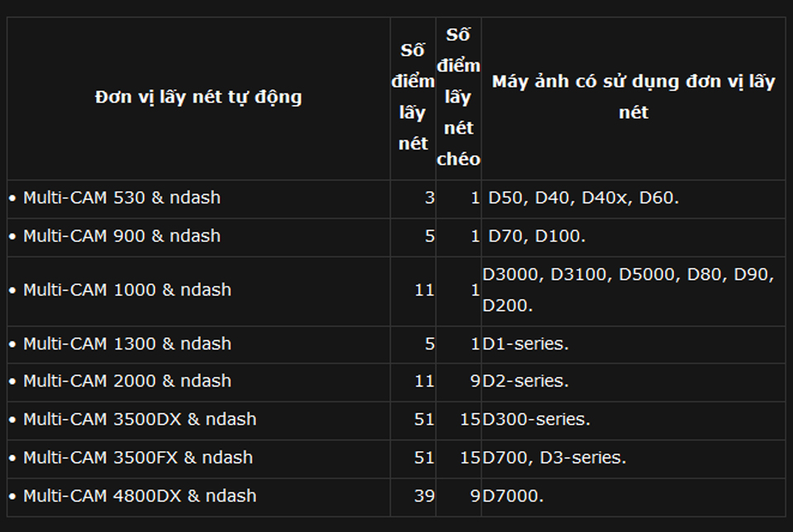Click the 'D1-series.' cell
The width and height of the screenshot is (793, 532).
[526, 344]
